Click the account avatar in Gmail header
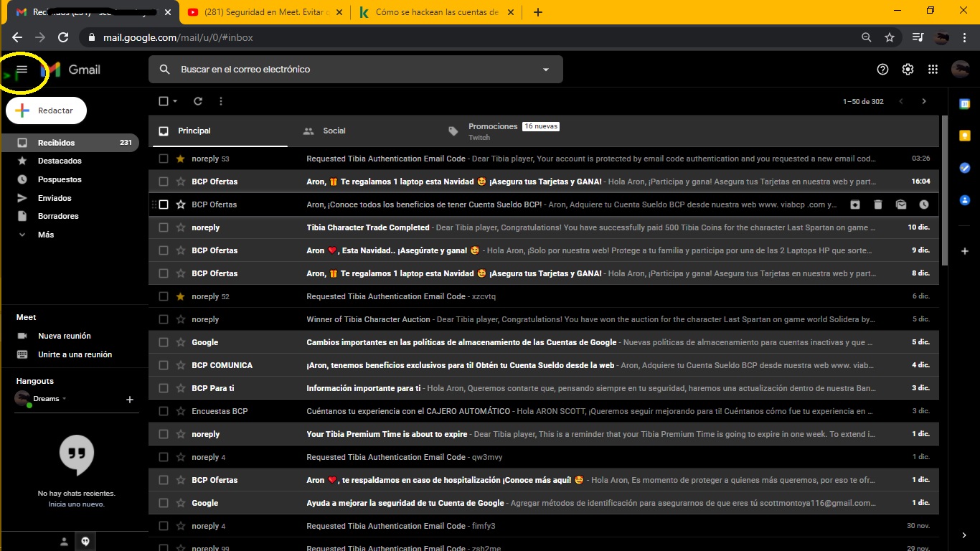The image size is (980, 551). 960,70
